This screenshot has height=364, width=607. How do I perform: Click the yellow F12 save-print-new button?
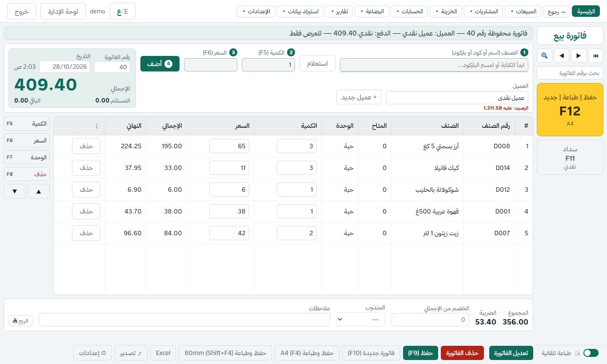(570, 110)
